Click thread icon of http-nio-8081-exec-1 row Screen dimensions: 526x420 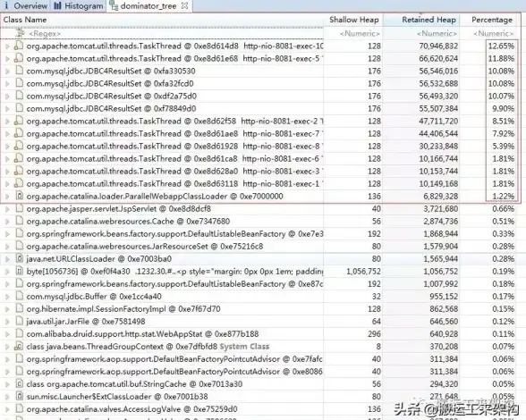pyautogui.click(x=19, y=184)
